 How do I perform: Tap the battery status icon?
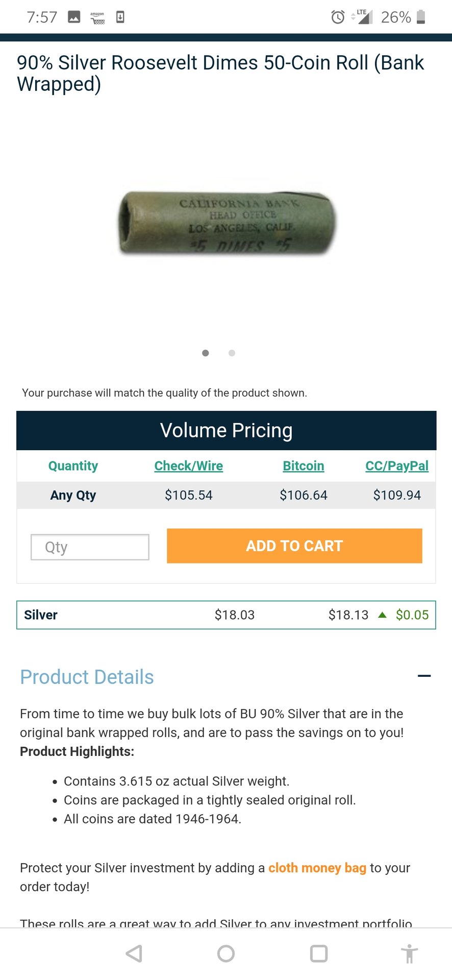[x=421, y=17]
